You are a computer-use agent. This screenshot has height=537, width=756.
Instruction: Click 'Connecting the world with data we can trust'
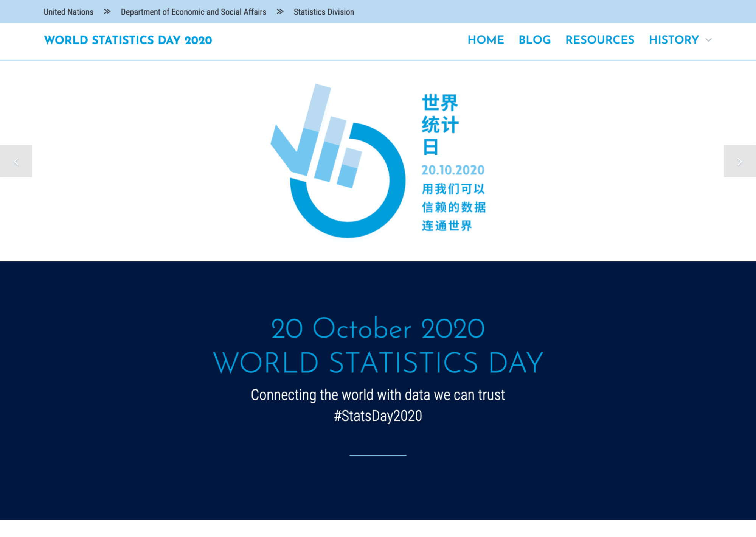378,395
